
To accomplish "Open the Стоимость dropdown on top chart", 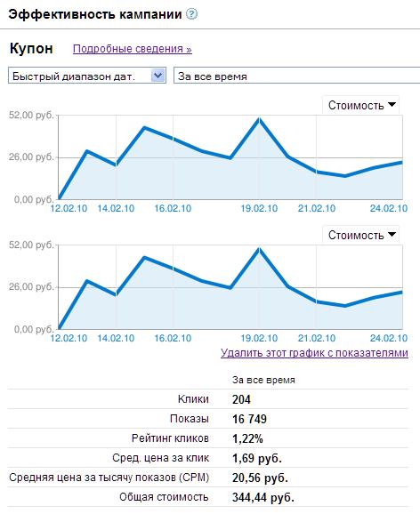I will pos(361,105).
